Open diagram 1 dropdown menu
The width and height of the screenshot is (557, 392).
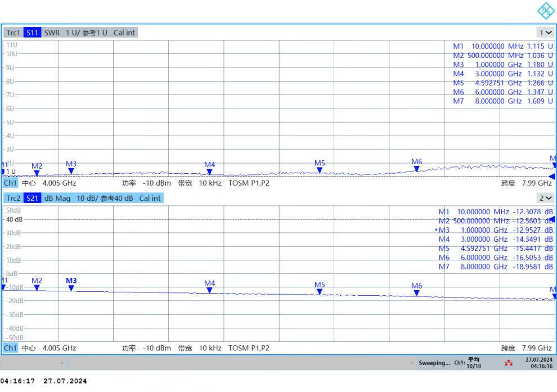(546, 33)
